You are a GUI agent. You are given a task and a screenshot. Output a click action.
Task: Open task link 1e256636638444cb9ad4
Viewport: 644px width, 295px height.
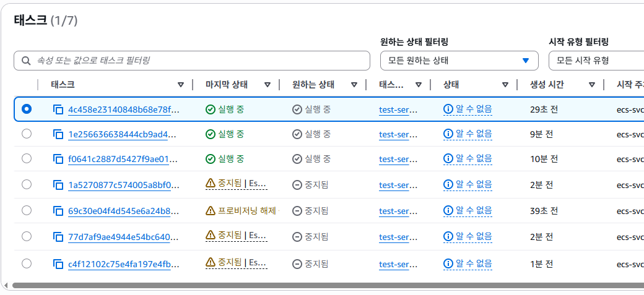123,134
